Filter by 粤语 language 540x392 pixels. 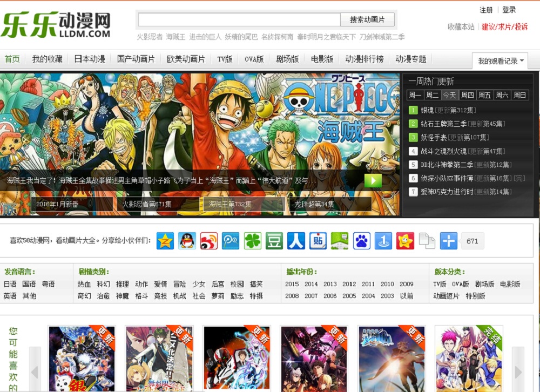[48, 284]
